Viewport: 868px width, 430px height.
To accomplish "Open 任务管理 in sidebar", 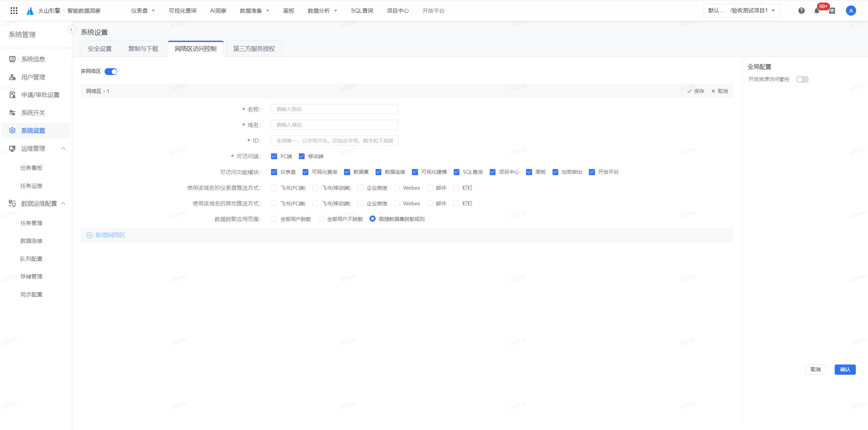I will pos(31,223).
